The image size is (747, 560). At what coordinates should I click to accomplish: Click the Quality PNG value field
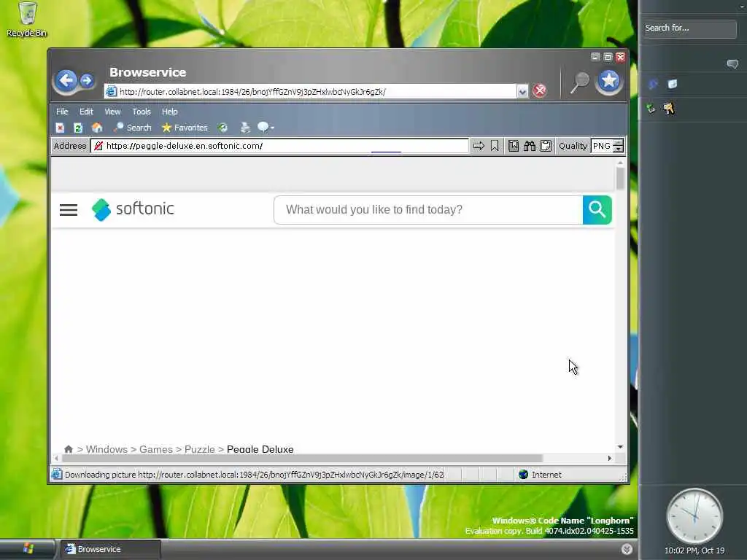pyautogui.click(x=602, y=146)
